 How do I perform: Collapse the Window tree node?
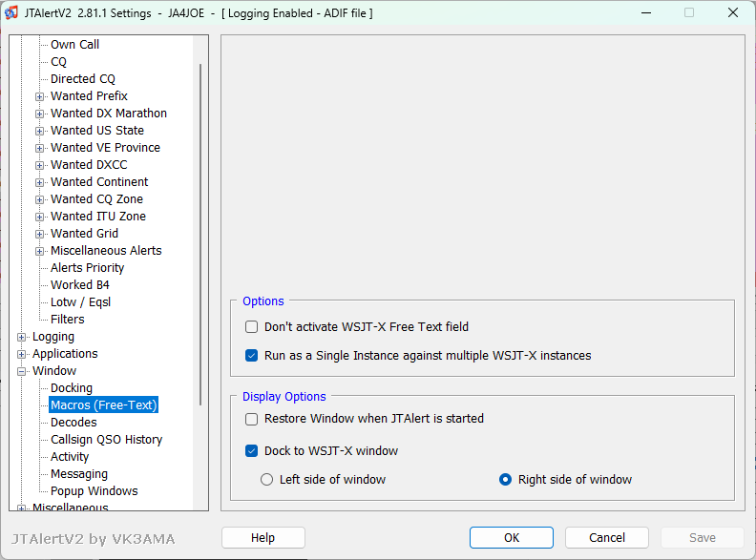(x=21, y=371)
